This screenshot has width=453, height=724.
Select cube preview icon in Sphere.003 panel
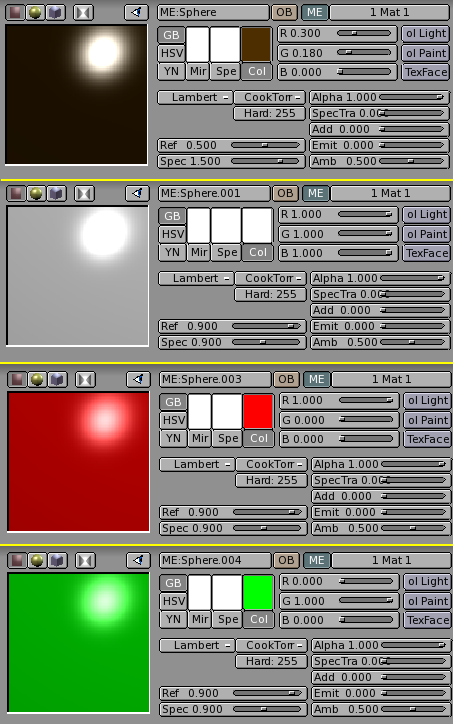[x=56, y=380]
